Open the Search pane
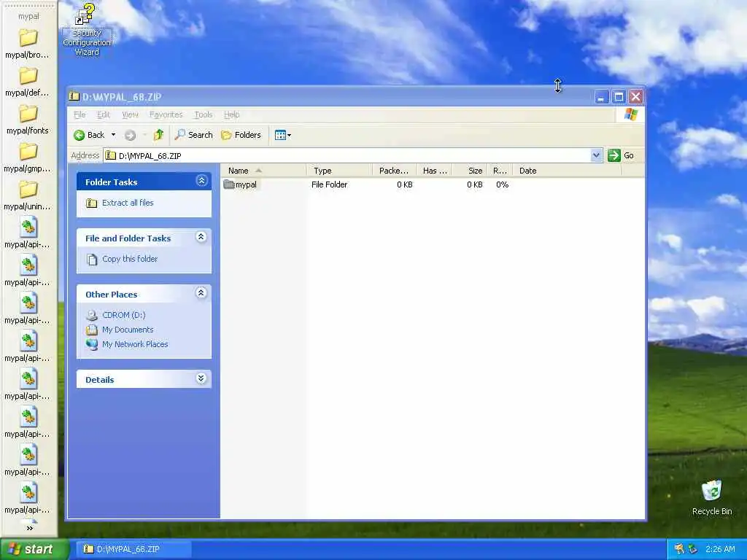 pyautogui.click(x=194, y=135)
